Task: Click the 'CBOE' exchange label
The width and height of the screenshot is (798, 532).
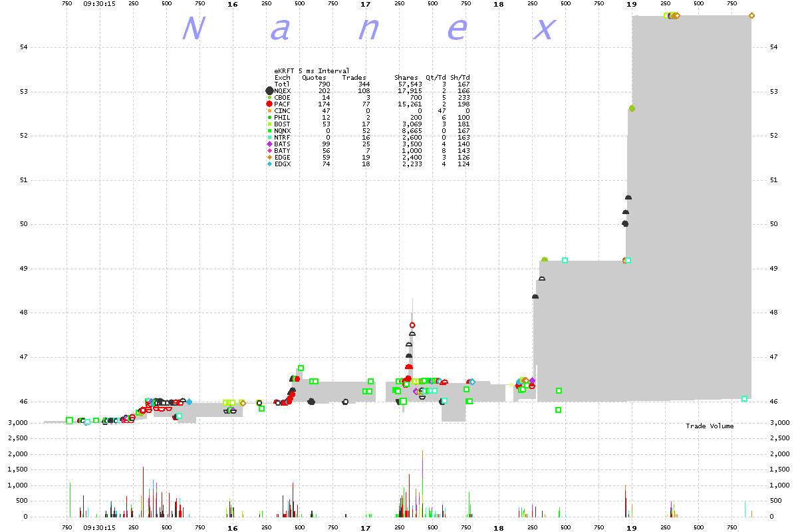Action: point(283,98)
